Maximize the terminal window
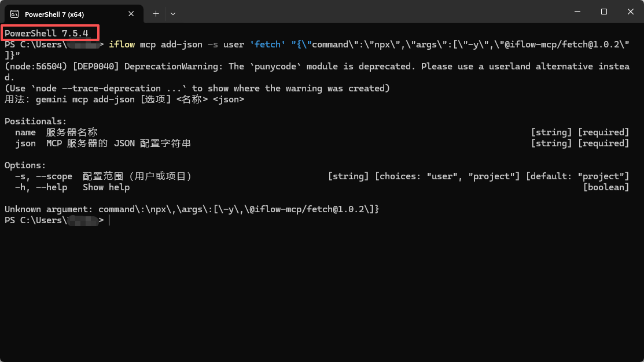Viewport: 644px width, 362px height. [603, 12]
